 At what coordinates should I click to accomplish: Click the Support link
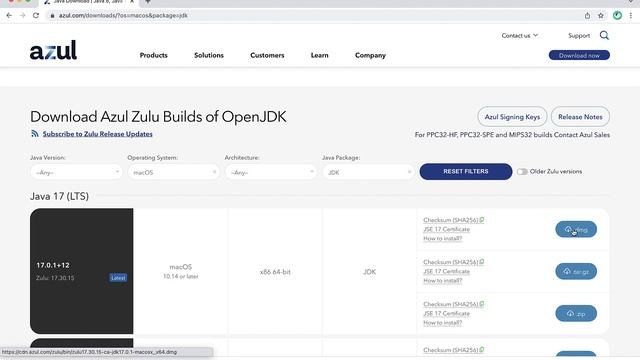point(579,36)
